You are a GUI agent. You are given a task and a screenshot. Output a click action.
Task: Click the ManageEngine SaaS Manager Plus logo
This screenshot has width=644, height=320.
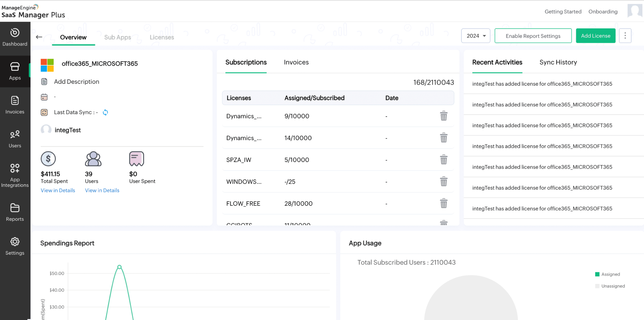click(x=33, y=11)
